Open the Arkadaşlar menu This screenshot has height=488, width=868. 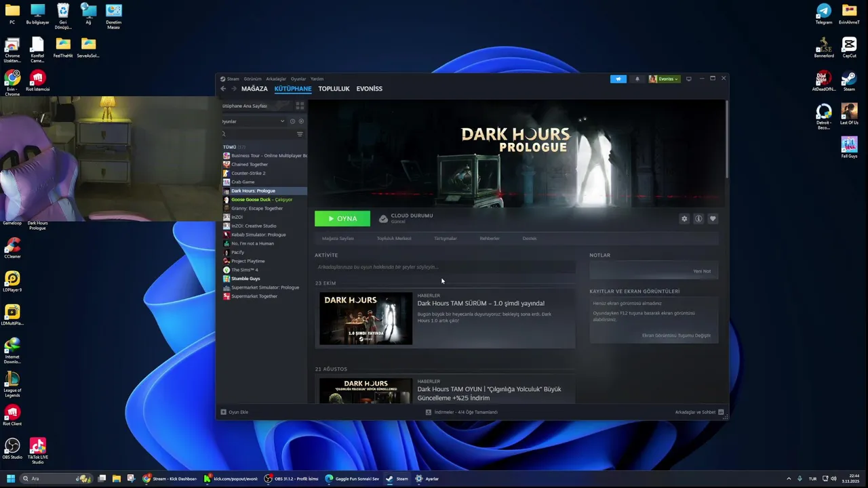click(x=276, y=79)
